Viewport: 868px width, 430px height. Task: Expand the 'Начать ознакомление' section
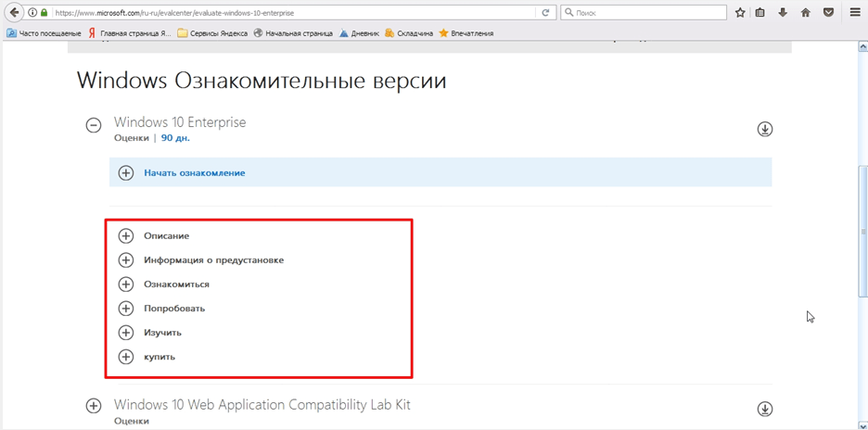coord(126,172)
